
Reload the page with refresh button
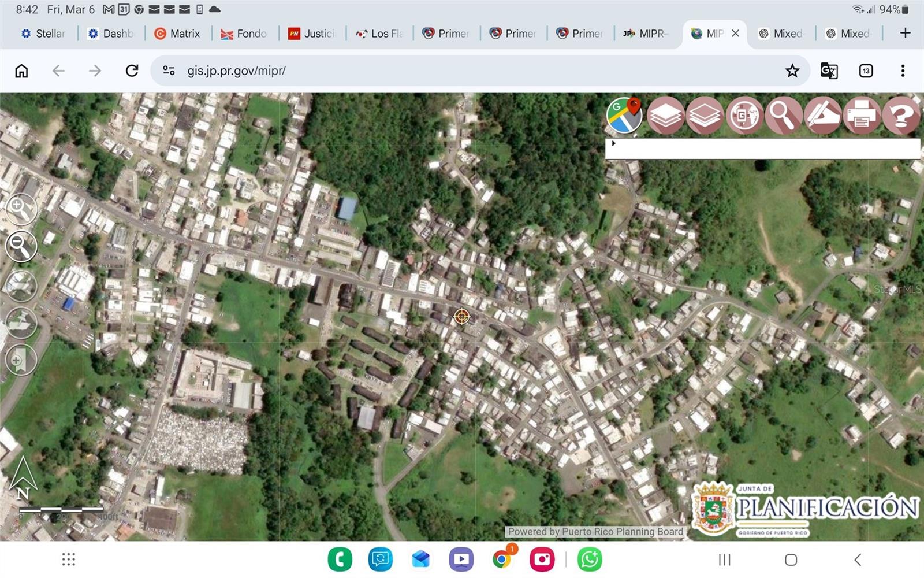pyautogui.click(x=132, y=71)
